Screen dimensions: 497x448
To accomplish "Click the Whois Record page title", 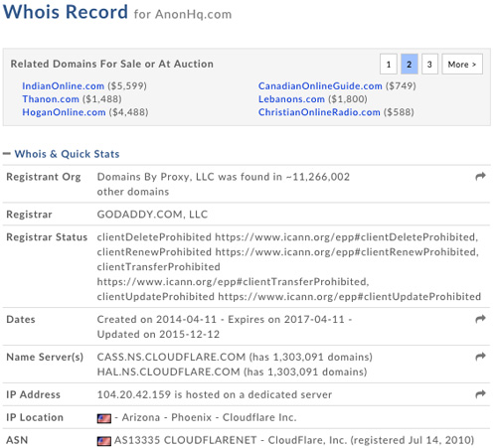I will point(66,12).
